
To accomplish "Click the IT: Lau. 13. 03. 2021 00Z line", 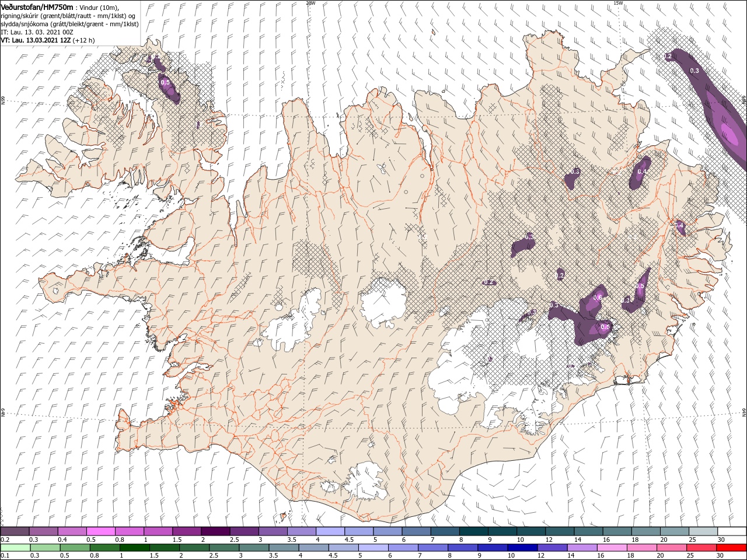I will [38, 32].
